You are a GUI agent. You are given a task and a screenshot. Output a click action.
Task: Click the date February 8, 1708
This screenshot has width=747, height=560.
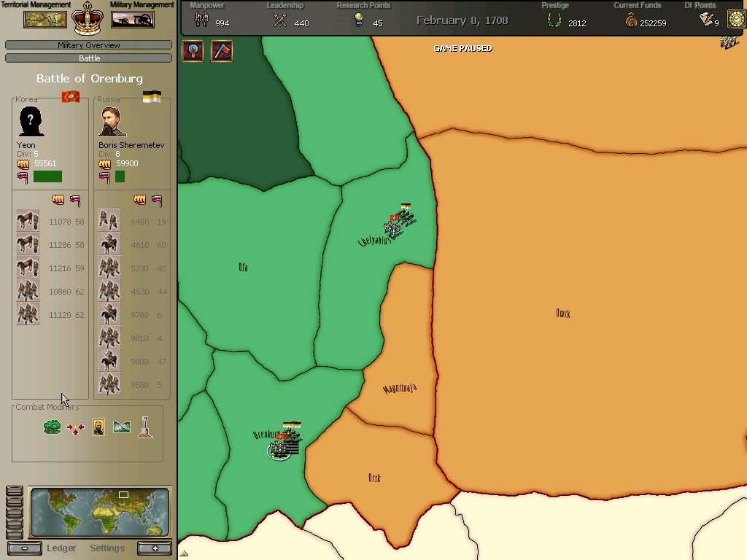pos(462,20)
